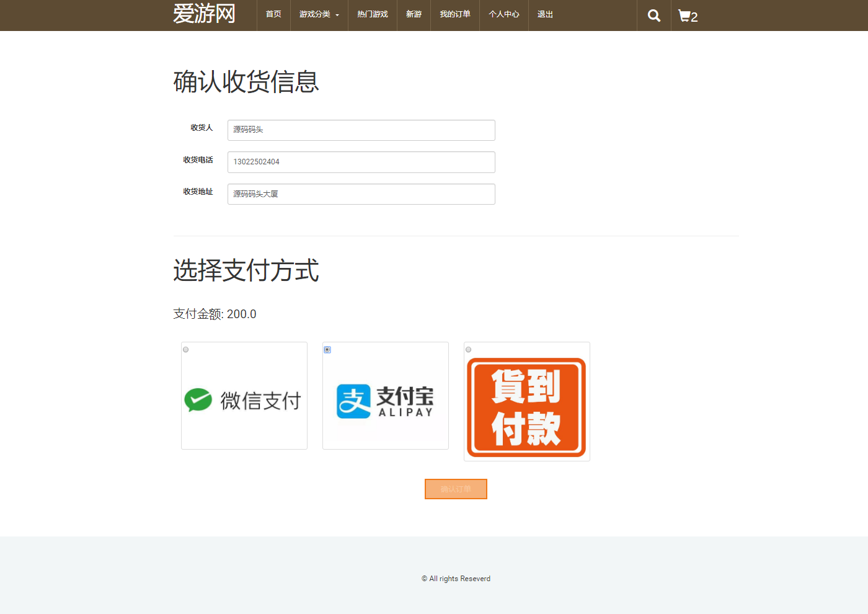Screen dimensions: 868x614
Task: Click the 确认订单 confirm order button
Action: 456,489
